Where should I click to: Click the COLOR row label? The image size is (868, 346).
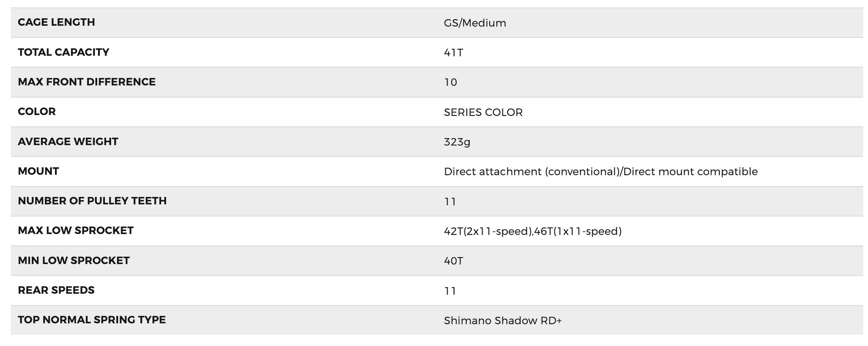click(37, 111)
